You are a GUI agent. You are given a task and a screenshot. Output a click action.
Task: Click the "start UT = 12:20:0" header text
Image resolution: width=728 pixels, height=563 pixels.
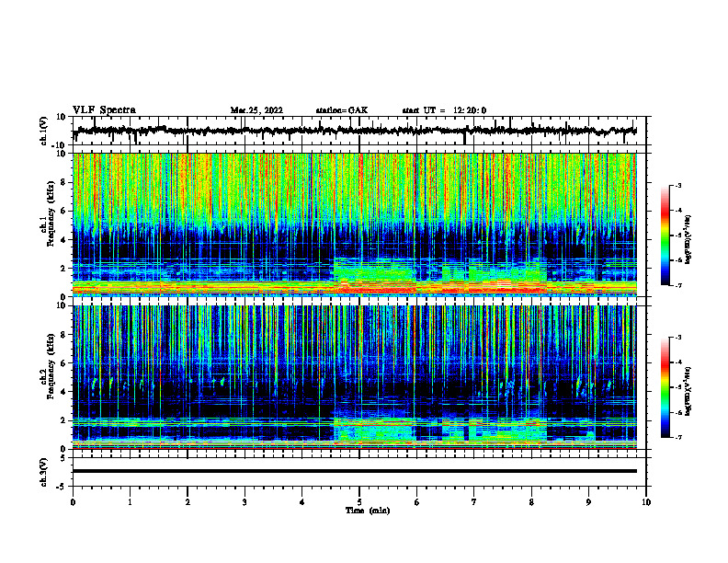coord(444,110)
